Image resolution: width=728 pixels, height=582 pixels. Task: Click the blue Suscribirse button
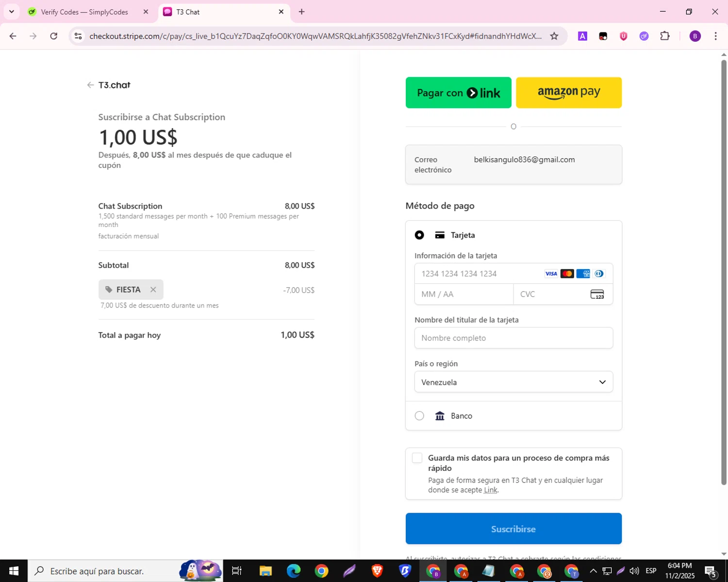click(513, 529)
